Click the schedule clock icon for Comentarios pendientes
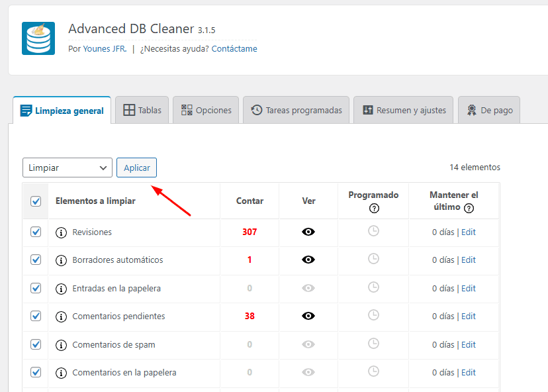This screenshot has height=392, width=548. click(x=373, y=315)
